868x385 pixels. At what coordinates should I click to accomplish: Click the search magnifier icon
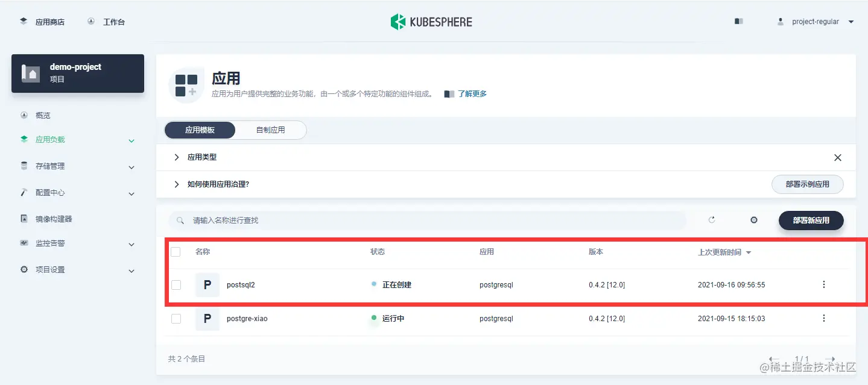tap(180, 221)
